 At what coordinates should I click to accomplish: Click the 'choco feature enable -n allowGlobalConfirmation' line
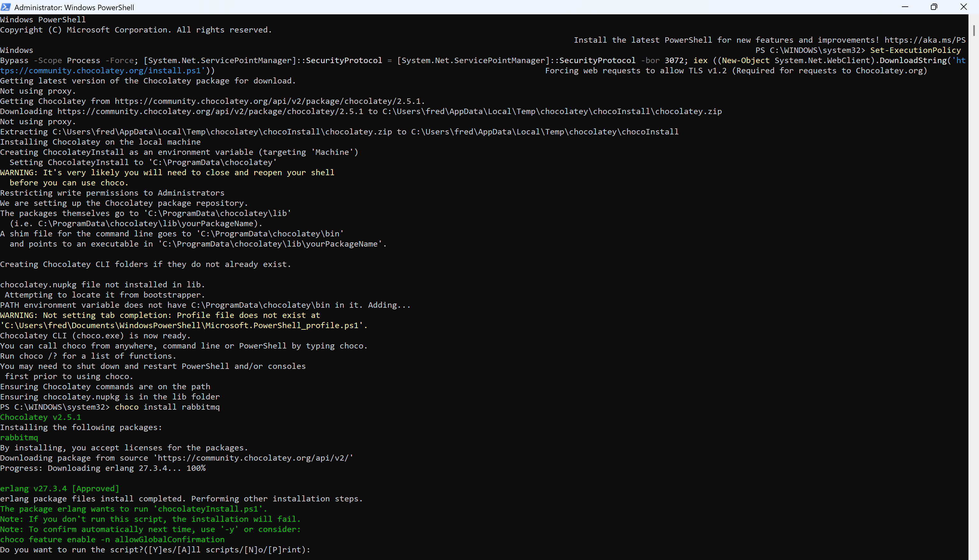point(112,540)
